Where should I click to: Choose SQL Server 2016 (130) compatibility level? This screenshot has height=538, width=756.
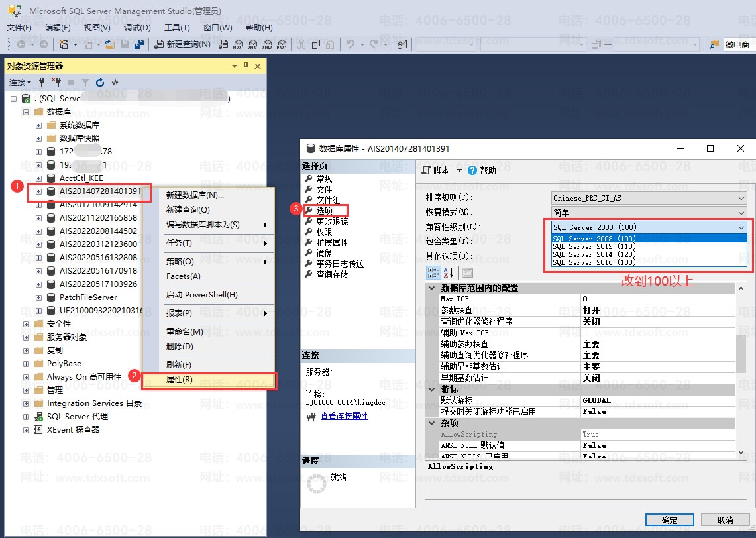coord(594,262)
